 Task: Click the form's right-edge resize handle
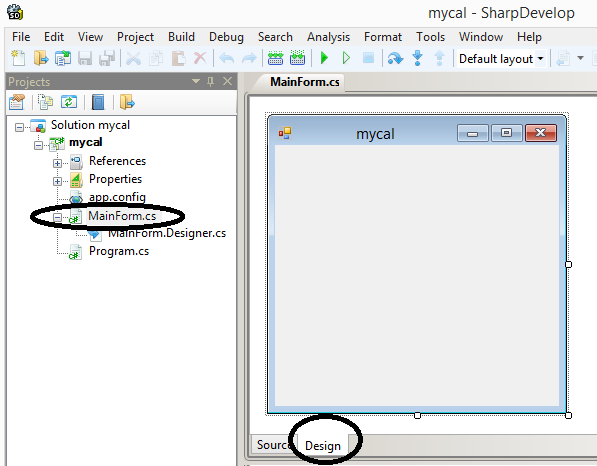tap(568, 264)
